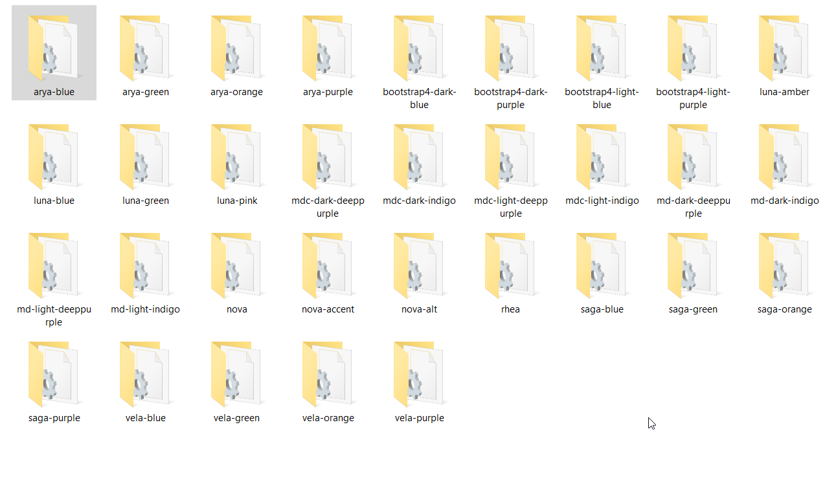
Task: Click the 'saga-orange' name text
Action: pyautogui.click(x=784, y=309)
